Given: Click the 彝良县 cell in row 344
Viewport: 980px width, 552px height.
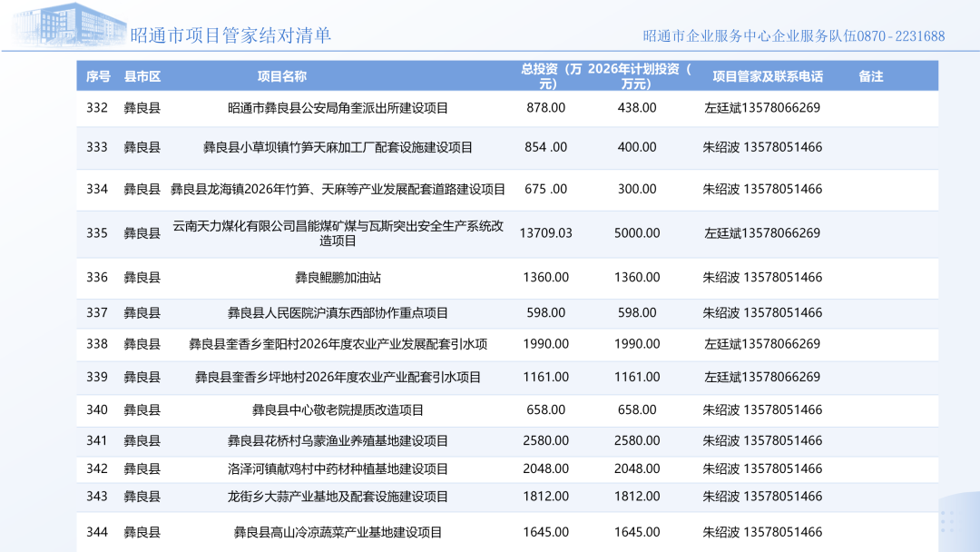Looking at the screenshot, I should pyautogui.click(x=142, y=532).
